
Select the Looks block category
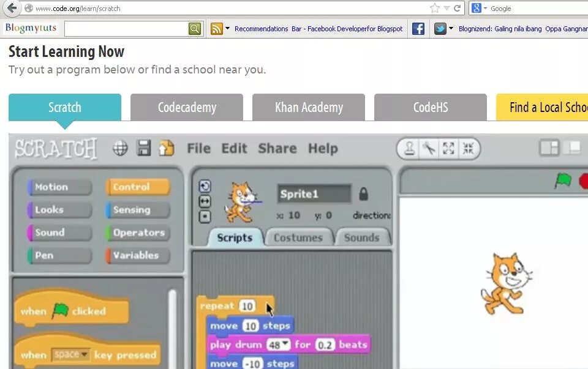59,210
